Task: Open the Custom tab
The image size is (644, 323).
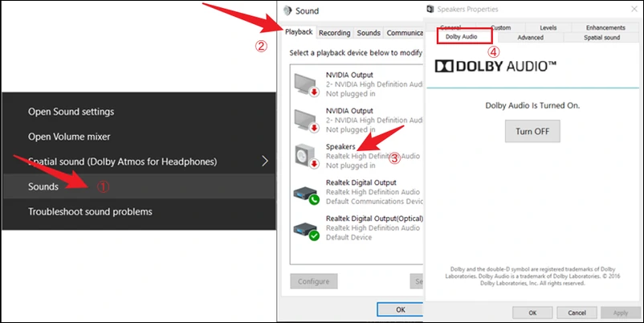Action: 500,27
